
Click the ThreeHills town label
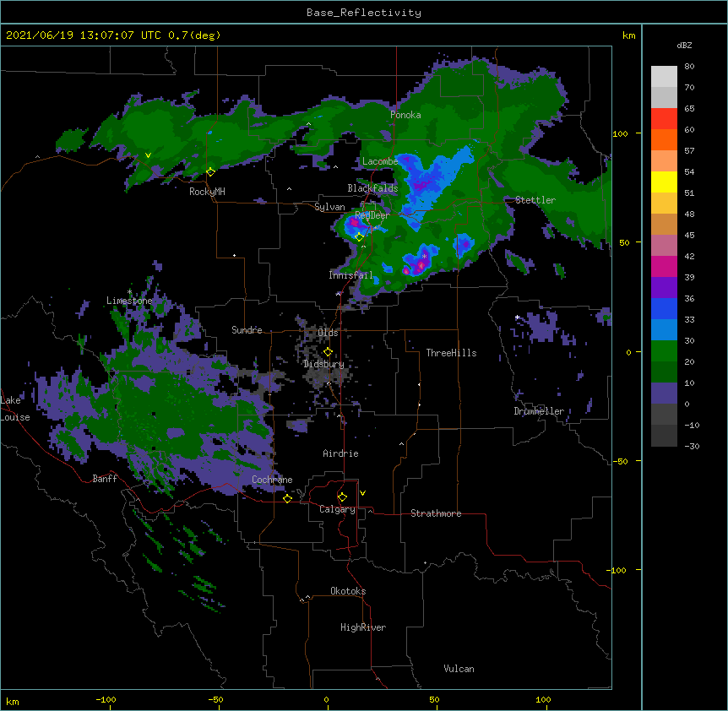[451, 353]
